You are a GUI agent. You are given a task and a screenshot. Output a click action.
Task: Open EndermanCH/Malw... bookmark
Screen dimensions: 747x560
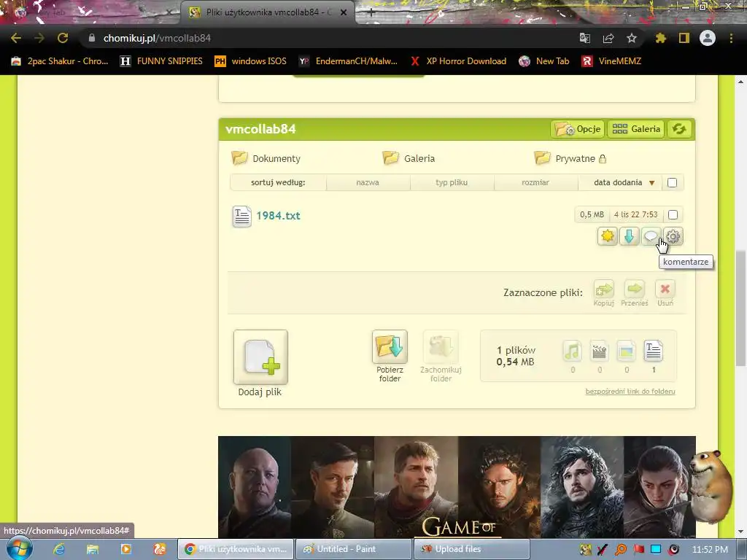pyautogui.click(x=348, y=61)
